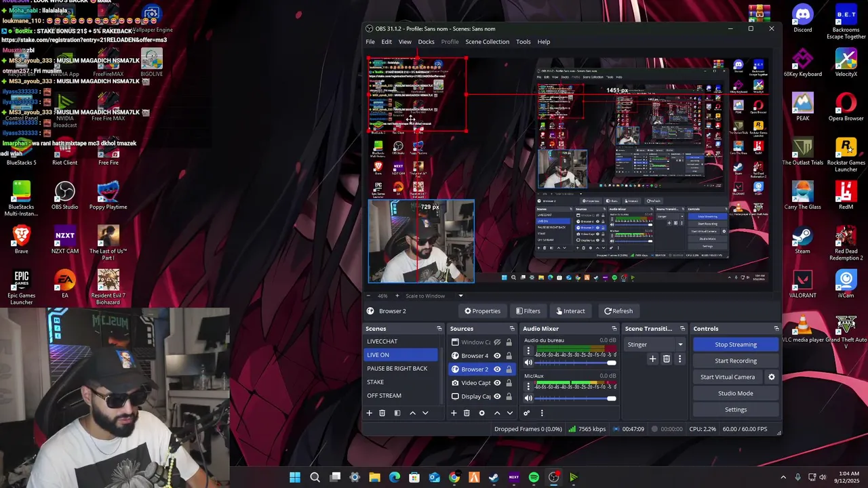Viewport: 868px width, 488px height.
Task: Zoom in preview with plus icon
Action: click(399, 296)
